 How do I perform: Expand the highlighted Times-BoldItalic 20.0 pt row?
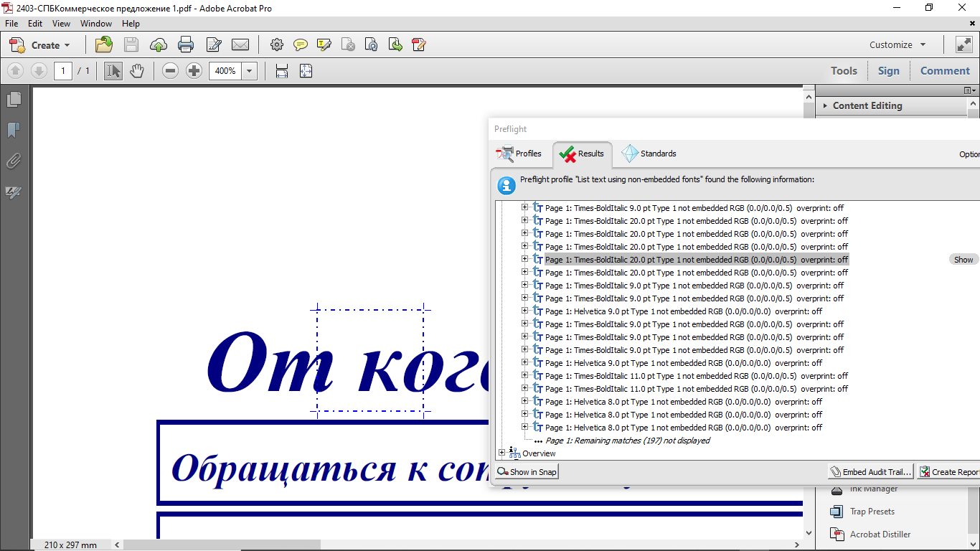[x=524, y=259]
